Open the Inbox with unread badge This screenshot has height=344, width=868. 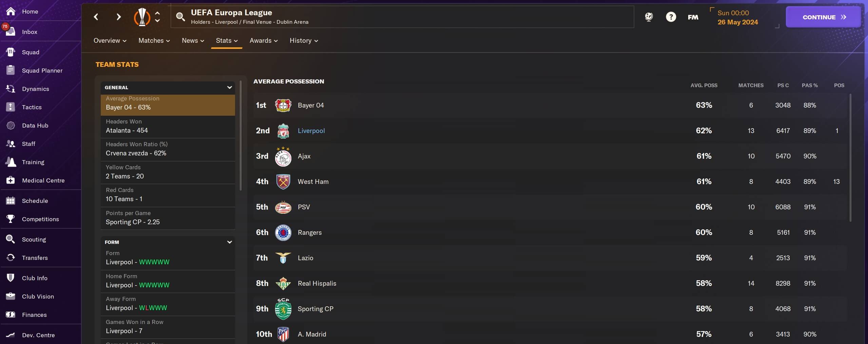(30, 32)
